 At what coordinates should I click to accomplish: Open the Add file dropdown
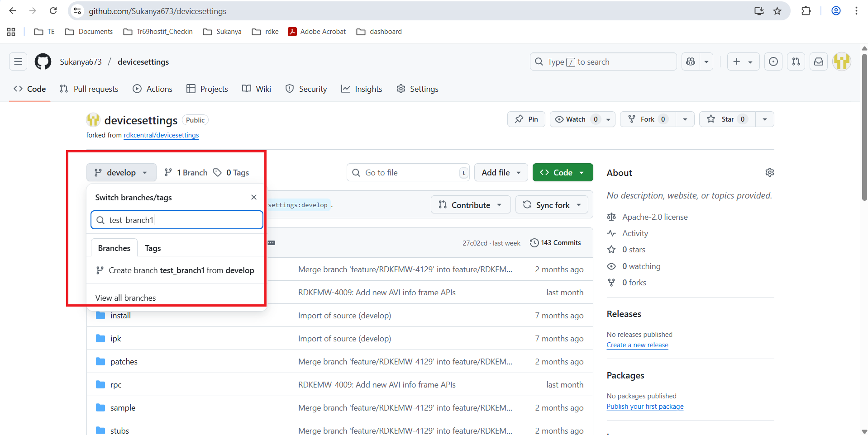pos(501,172)
